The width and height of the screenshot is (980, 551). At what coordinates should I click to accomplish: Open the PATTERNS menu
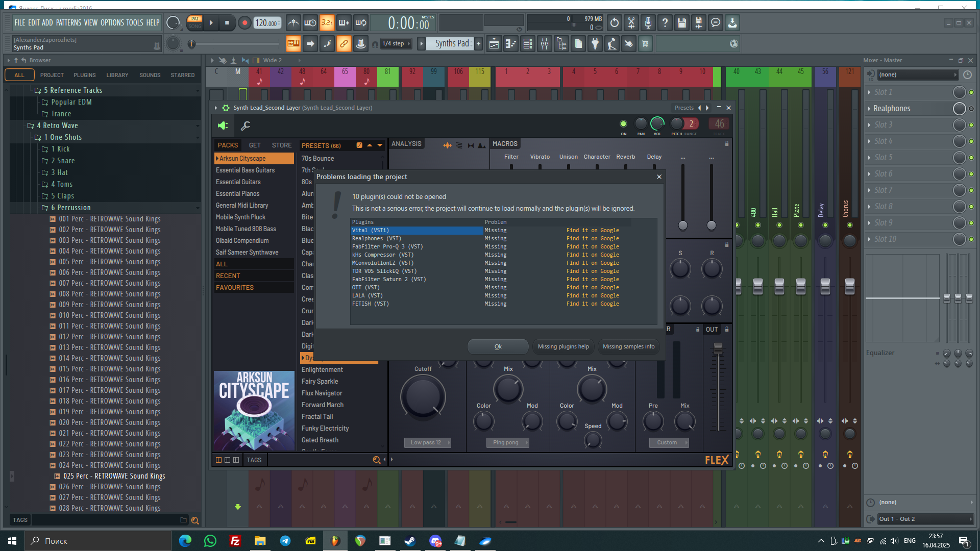coord(68,22)
